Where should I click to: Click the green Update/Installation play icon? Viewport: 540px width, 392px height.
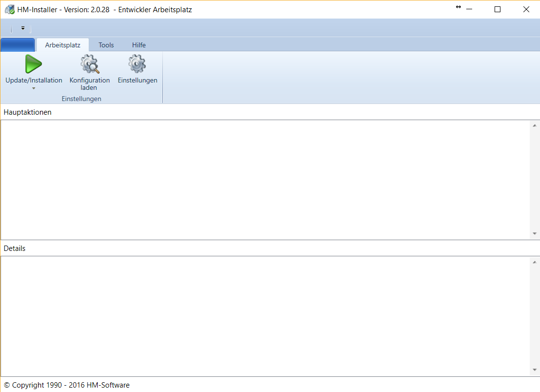(x=34, y=64)
